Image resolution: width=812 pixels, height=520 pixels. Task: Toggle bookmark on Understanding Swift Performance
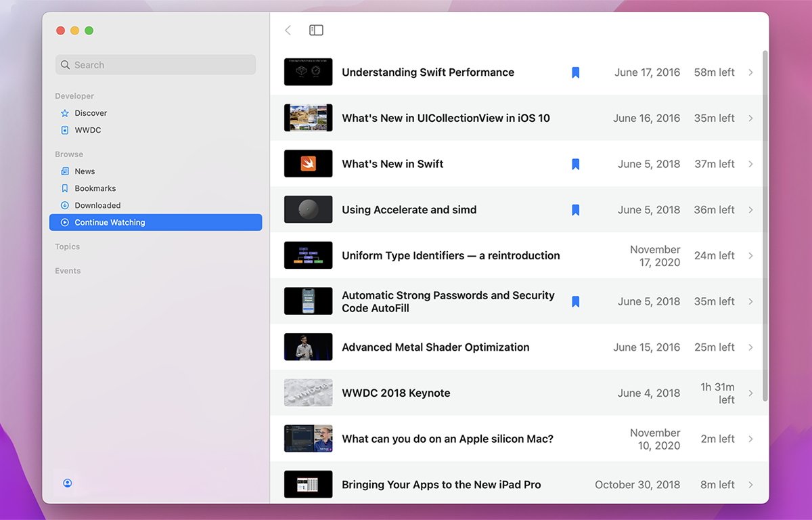click(x=575, y=72)
